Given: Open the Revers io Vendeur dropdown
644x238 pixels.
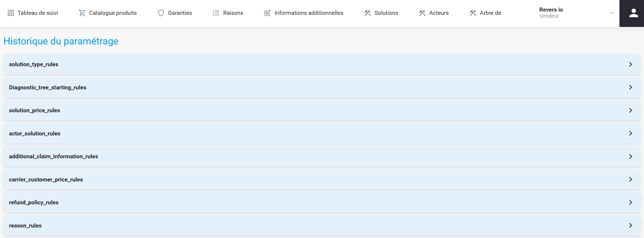Looking at the screenshot, I should [x=612, y=13].
